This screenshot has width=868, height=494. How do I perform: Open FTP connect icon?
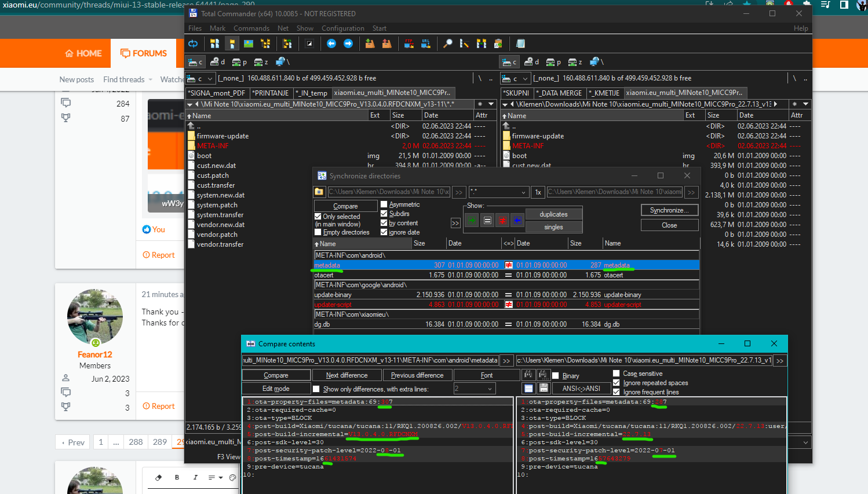pos(409,43)
